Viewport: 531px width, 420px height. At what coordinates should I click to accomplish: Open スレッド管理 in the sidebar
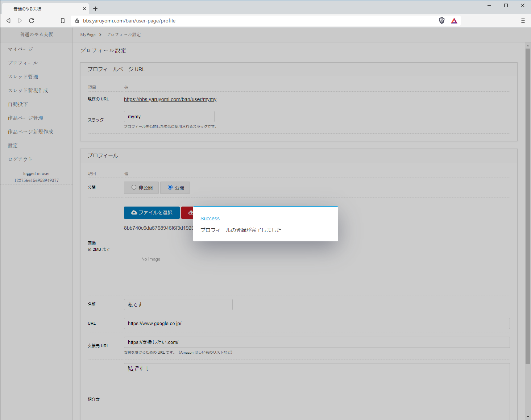coord(23,76)
